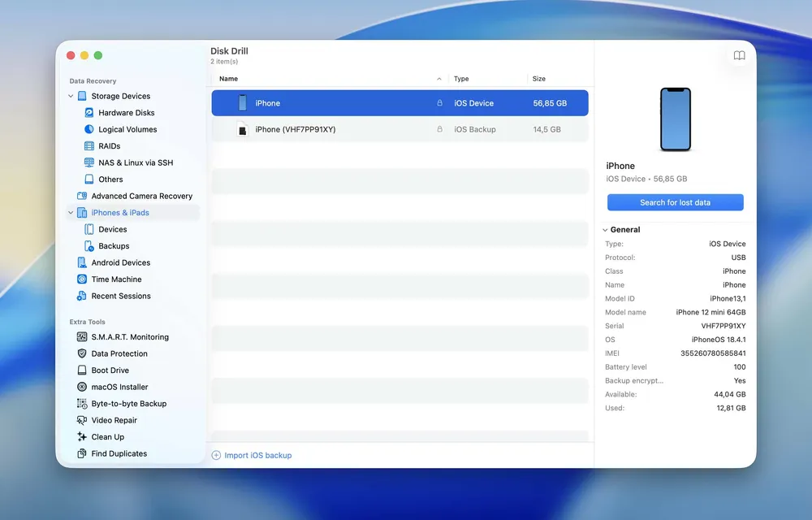
Task: Sort by the Name column header
Action: pos(228,79)
